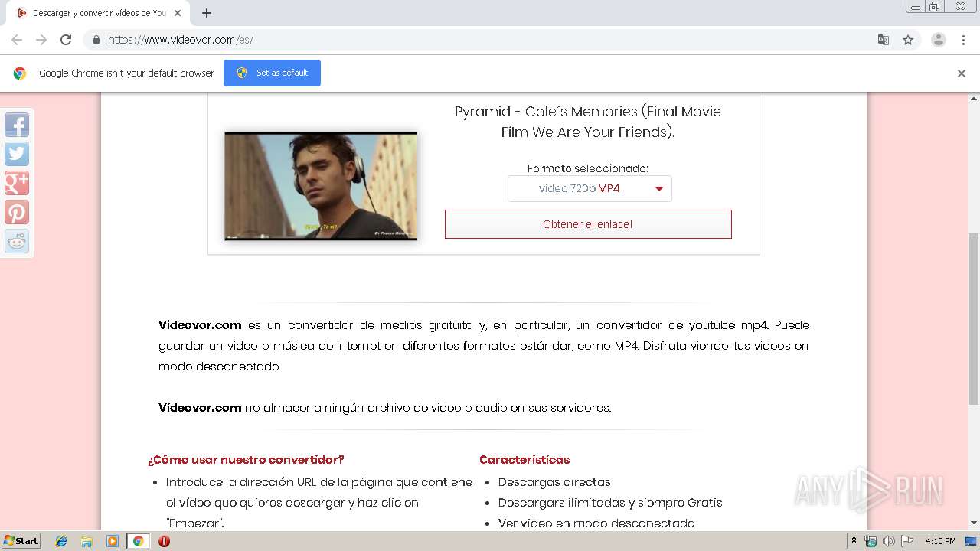Open Windows Media Player from the taskbar
Image resolution: width=980 pixels, height=551 pixels.
pyautogui.click(x=113, y=541)
